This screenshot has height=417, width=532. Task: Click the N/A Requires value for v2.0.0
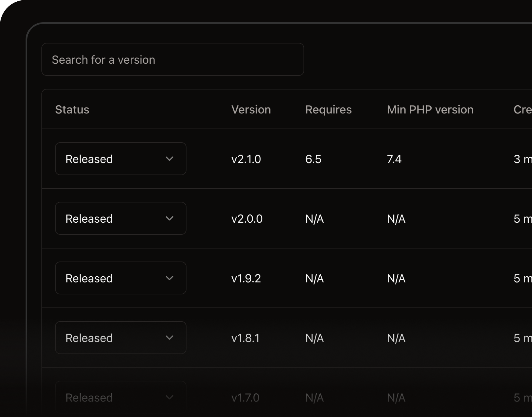tap(314, 219)
